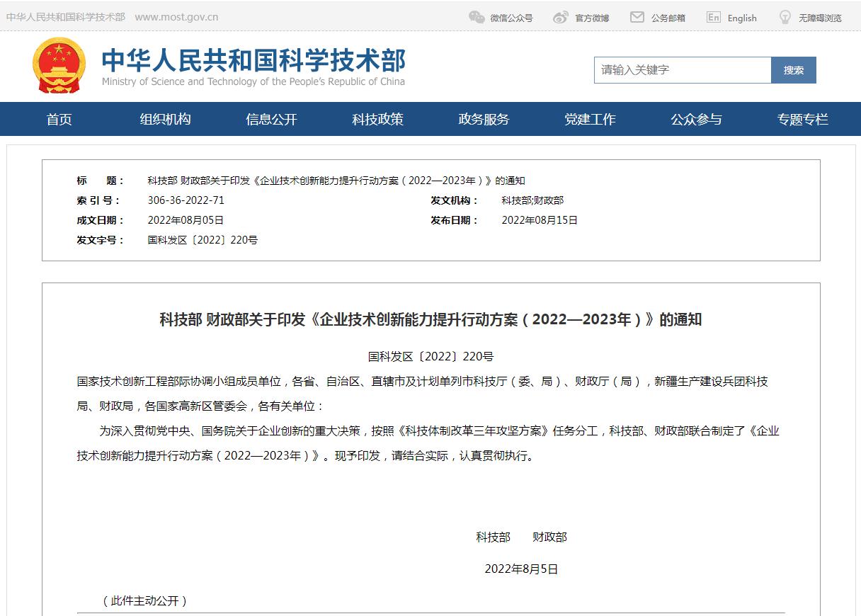Click the official email envelope icon

[637, 18]
